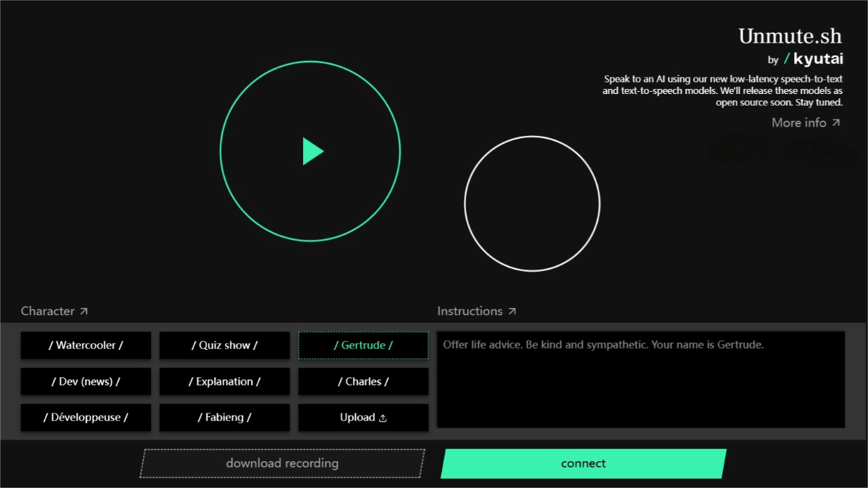Open the Instructions arrow link icon
This screenshot has height=488, width=868.
click(x=512, y=312)
